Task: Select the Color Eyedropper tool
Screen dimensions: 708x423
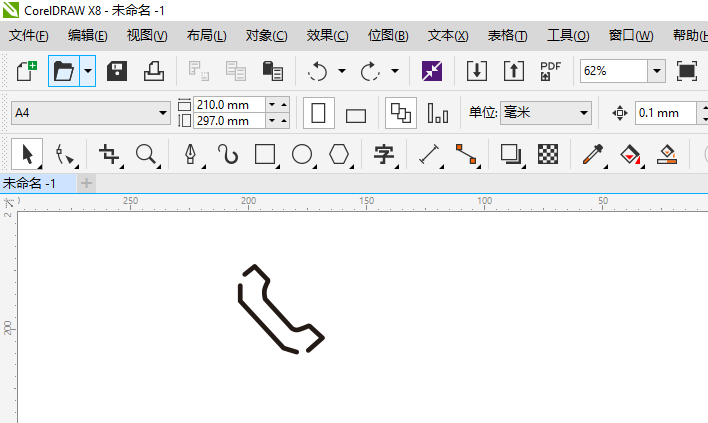Action: point(593,154)
